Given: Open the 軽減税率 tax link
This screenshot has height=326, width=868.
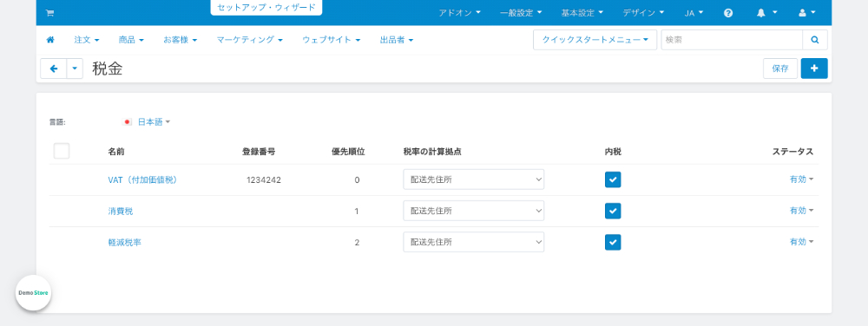Looking at the screenshot, I should click(124, 242).
